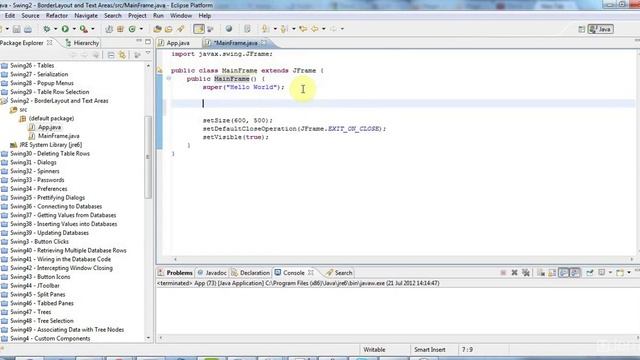Run the application with the green Run button

click(x=65, y=29)
